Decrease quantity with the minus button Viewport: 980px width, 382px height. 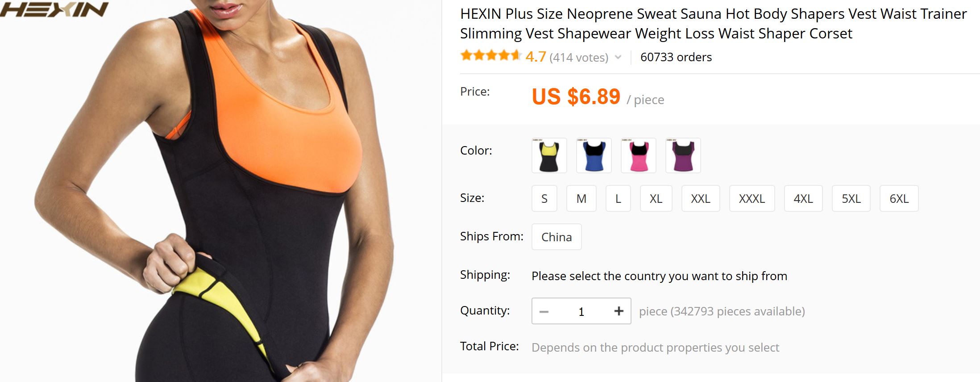(544, 311)
